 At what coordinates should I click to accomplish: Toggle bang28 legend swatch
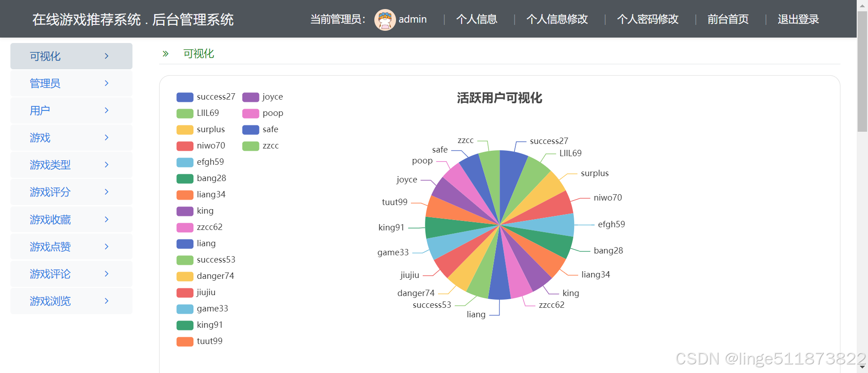click(x=185, y=178)
